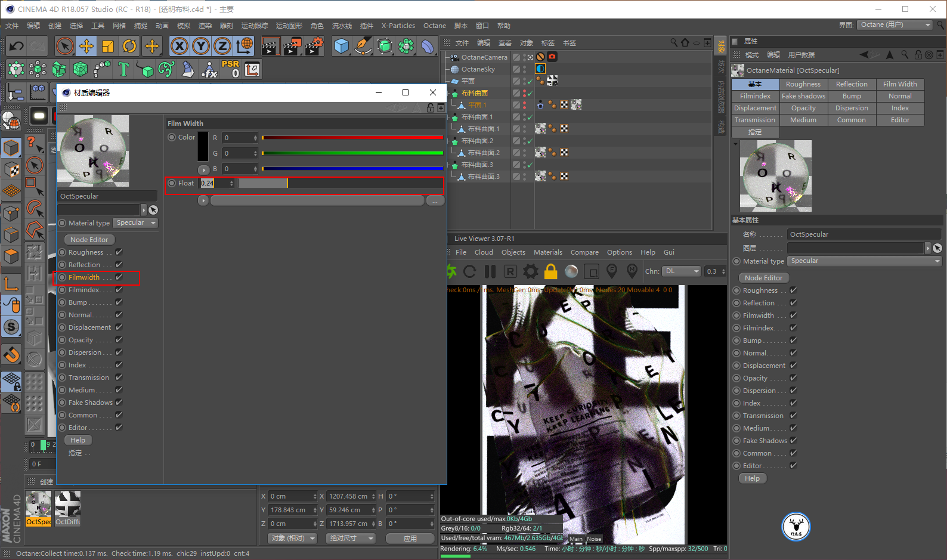The image size is (947, 560).
Task: Select the Move tool icon
Action: coord(86,46)
